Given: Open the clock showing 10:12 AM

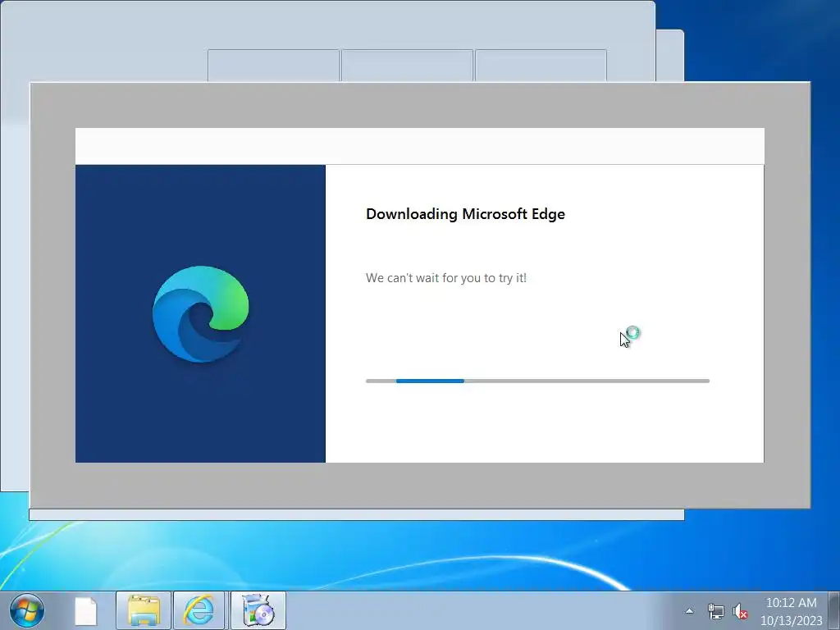Looking at the screenshot, I should pos(792,611).
